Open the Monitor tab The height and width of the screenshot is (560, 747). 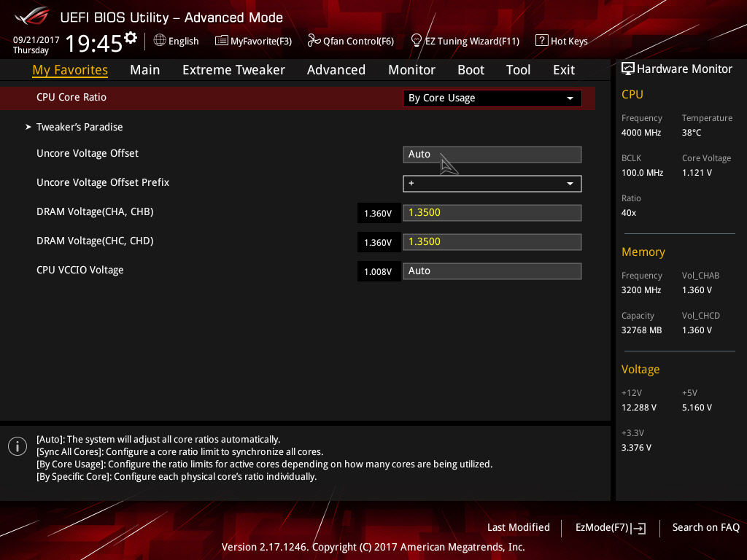click(411, 70)
